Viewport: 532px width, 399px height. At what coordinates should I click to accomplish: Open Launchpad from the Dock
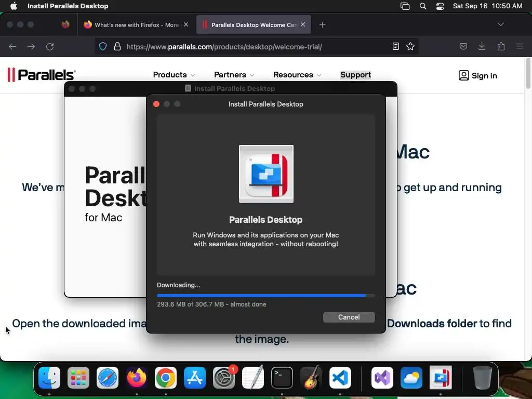tap(78, 378)
